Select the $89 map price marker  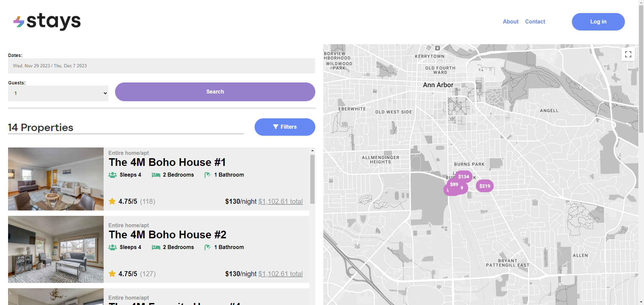[454, 184]
